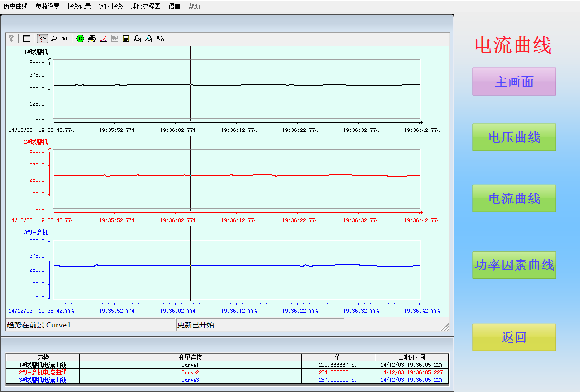The image size is (580, 392).
Task: Click the red 2#球磨机 chart title
Action: tap(36, 142)
